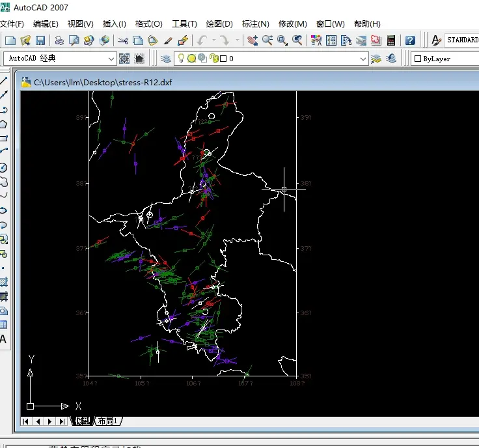This screenshot has height=448, width=479.
Task: Toggle layer 0 lock padlock icon
Action: click(214, 58)
